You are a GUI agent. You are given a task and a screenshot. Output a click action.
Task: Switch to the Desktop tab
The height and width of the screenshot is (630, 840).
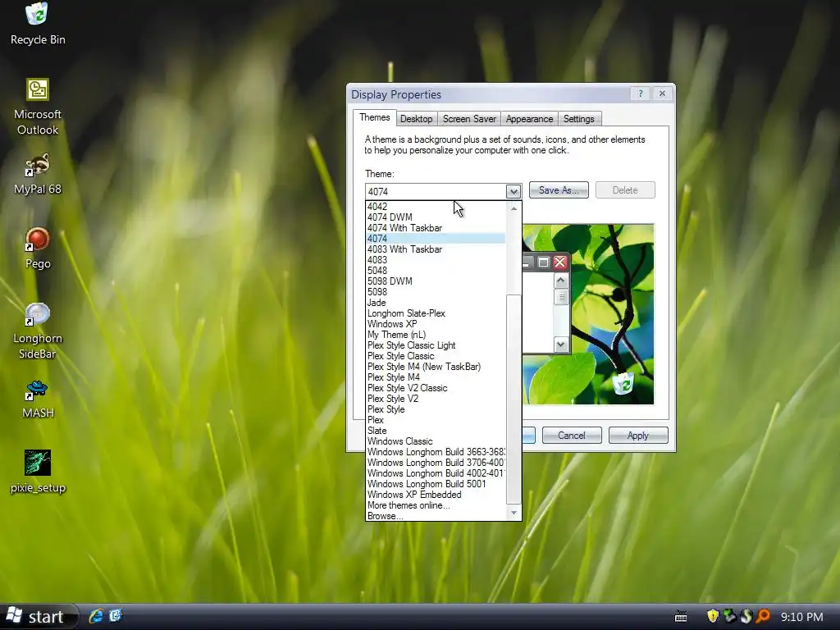pyautogui.click(x=416, y=119)
